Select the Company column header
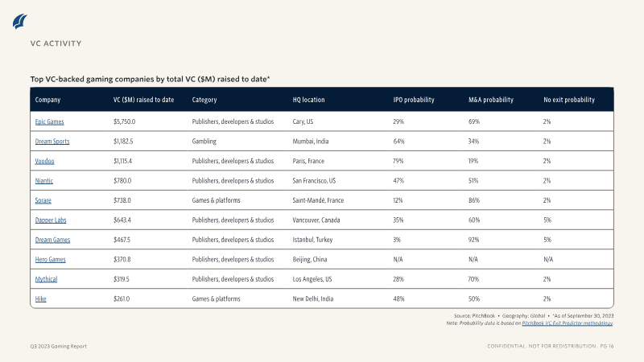The image size is (644, 362). coord(47,100)
